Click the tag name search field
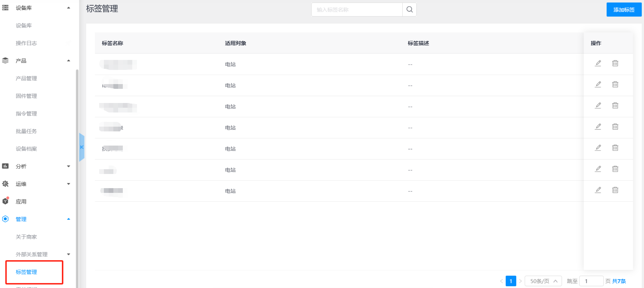The image size is (644, 288). 357,10
